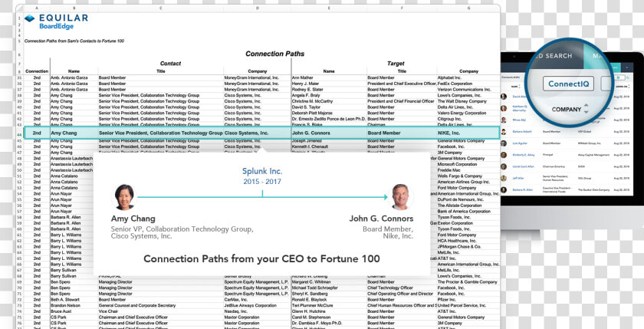
Task: Sort by the Added On column arrows
Action: click(x=629, y=87)
